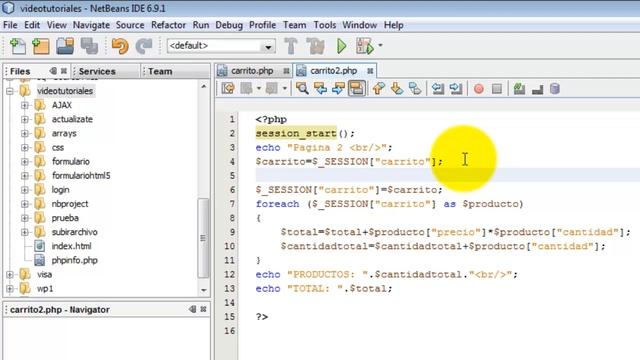The height and width of the screenshot is (360, 640).
Task: Jump to Previous Bookmark icon
Action: pos(378,89)
